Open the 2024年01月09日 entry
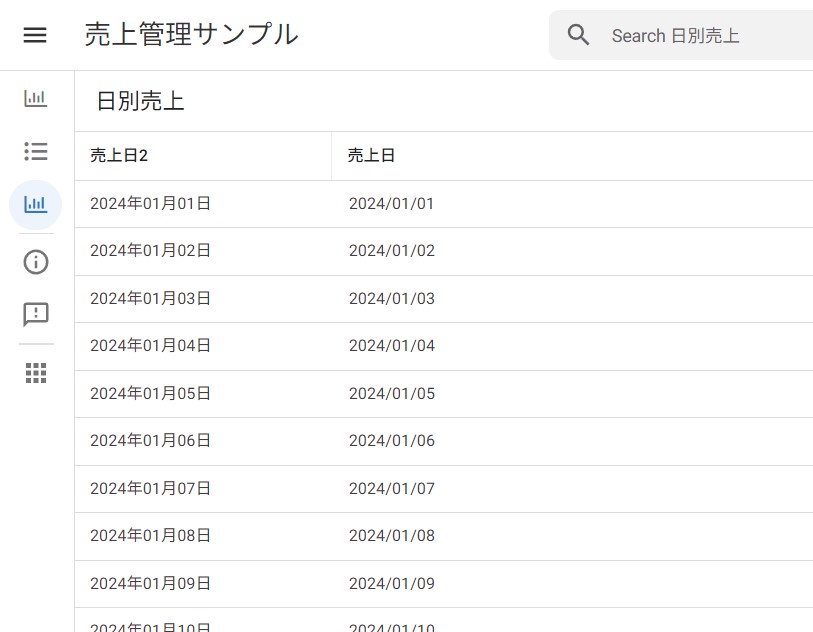813x632 pixels. [x=151, y=584]
